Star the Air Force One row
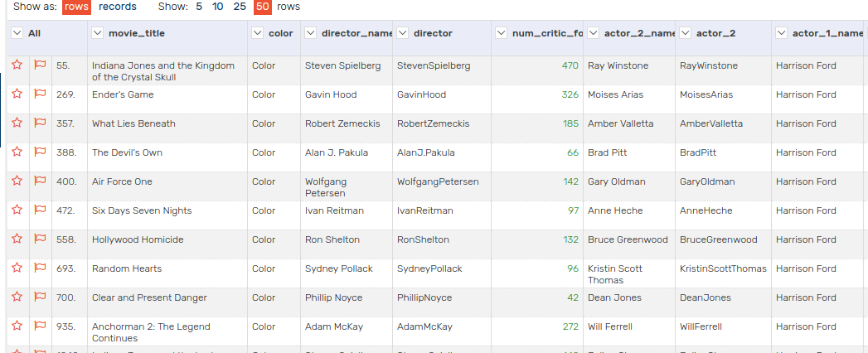 pos(17,181)
